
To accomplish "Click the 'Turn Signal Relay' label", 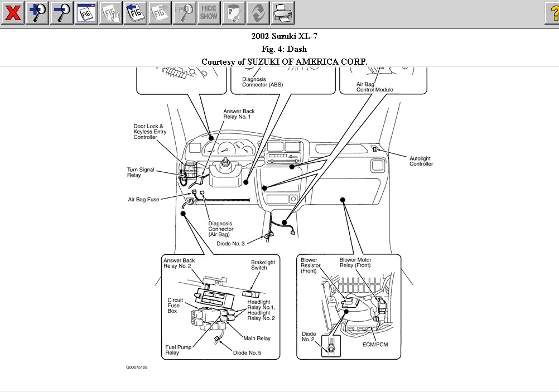I will pos(141,172).
